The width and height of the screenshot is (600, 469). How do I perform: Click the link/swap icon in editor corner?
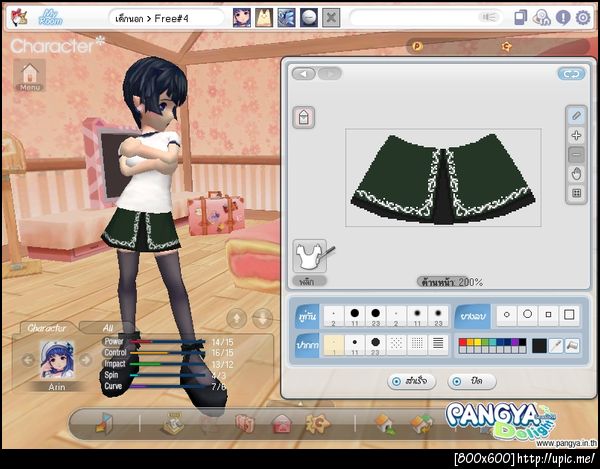coord(571,74)
